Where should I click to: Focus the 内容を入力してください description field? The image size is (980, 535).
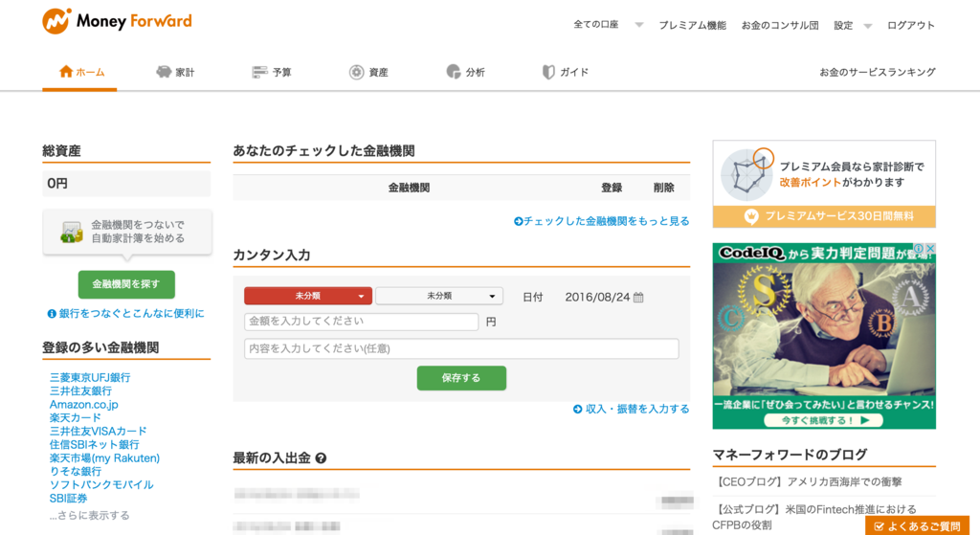point(461,348)
